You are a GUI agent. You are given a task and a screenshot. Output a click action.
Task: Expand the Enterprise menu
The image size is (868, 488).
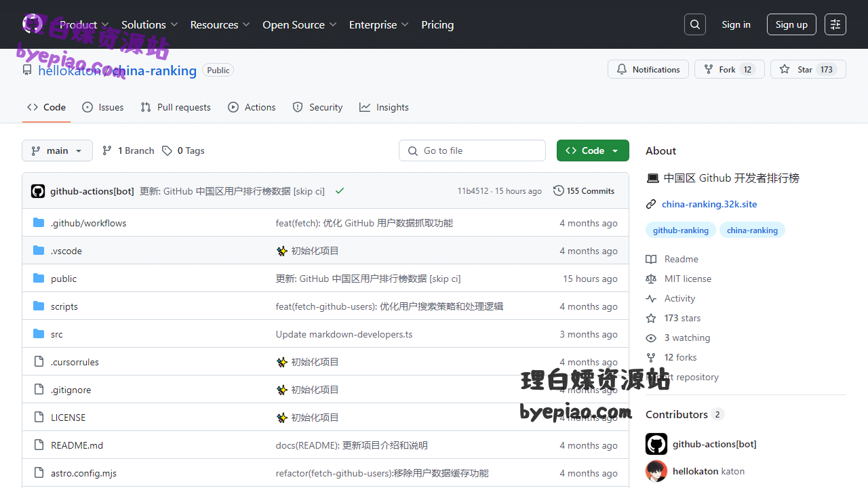coord(379,24)
